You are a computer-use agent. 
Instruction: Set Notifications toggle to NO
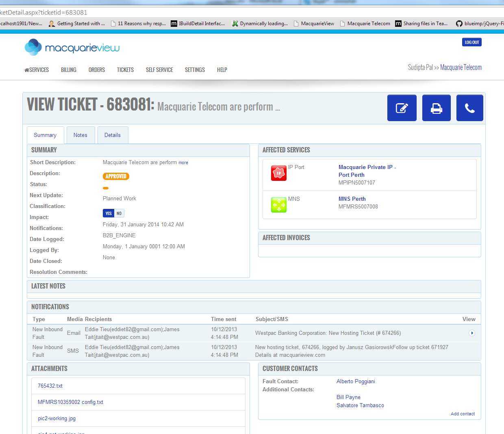click(x=119, y=213)
